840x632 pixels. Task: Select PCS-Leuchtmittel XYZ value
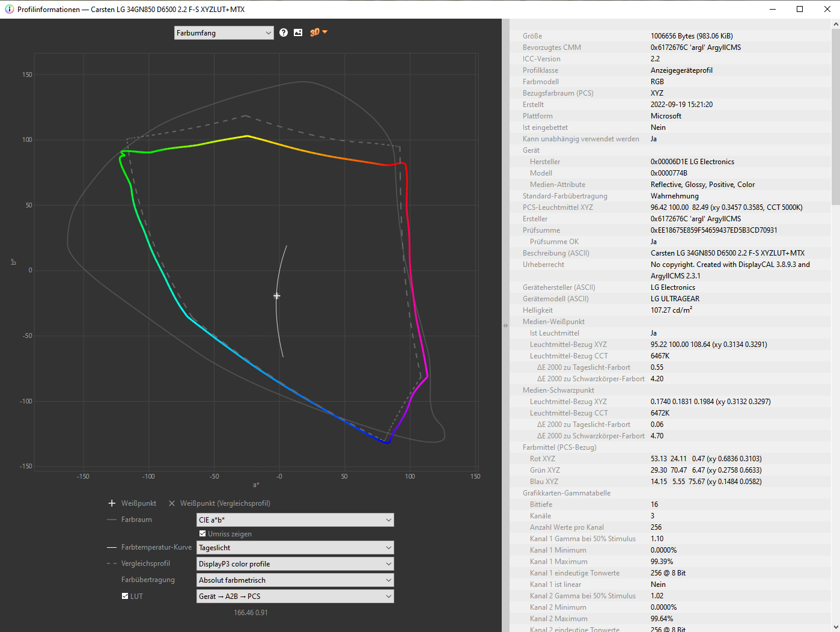[x=726, y=207]
